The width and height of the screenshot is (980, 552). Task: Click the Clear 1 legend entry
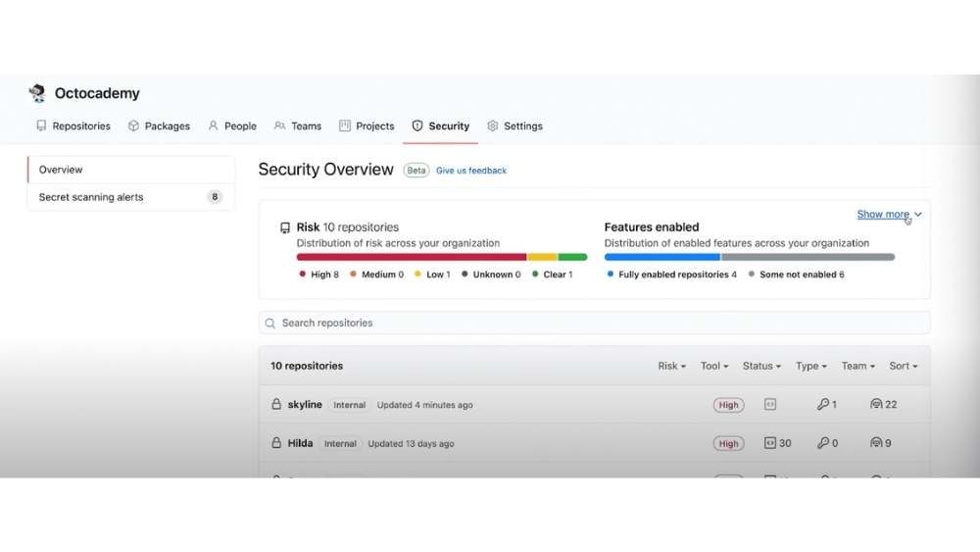pos(552,275)
